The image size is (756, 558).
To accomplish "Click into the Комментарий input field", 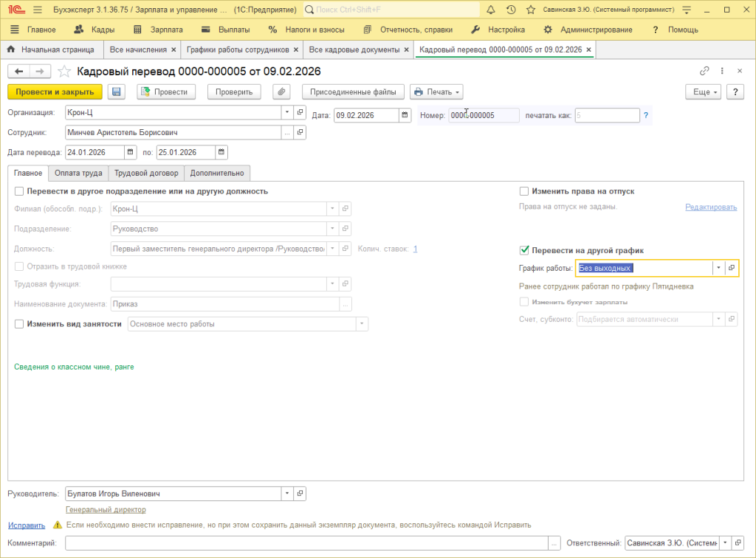I will click(306, 543).
